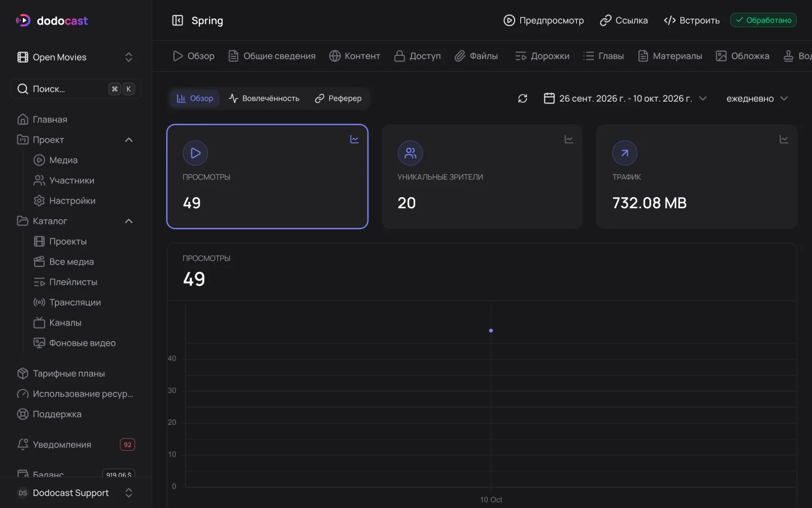Collapse the Каталог section
The height and width of the screenshot is (508, 812).
click(128, 221)
